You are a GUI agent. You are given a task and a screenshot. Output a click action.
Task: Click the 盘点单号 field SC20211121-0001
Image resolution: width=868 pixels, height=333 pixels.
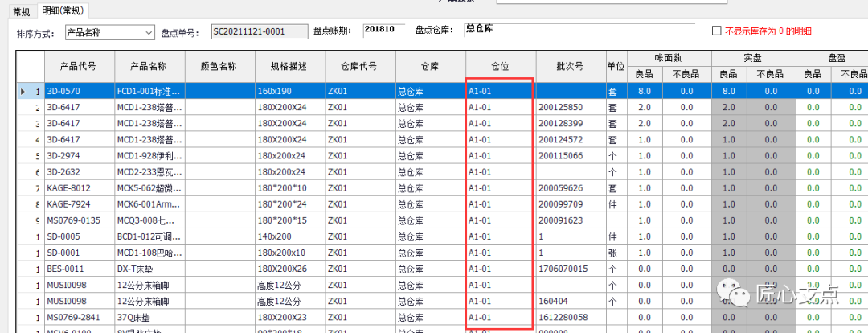[258, 32]
